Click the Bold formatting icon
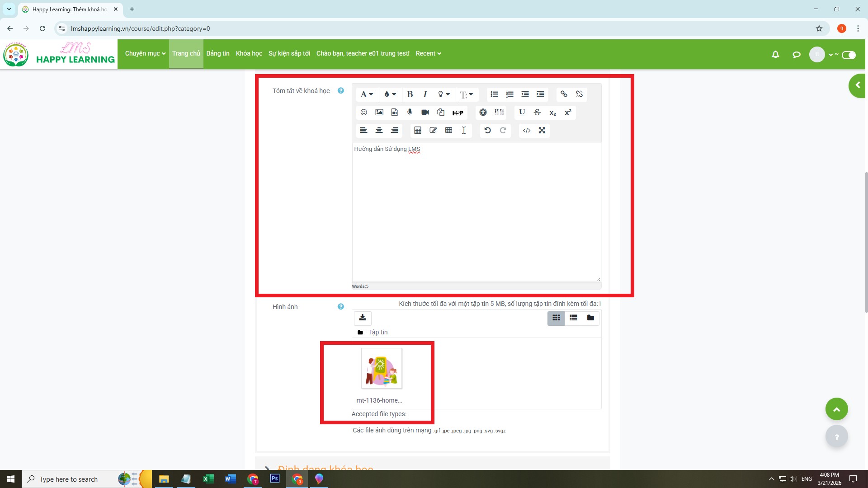The width and height of the screenshot is (868, 488). tap(410, 94)
